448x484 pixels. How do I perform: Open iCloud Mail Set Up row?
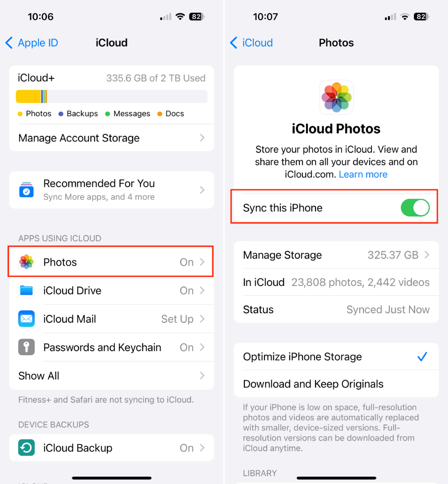(x=112, y=319)
